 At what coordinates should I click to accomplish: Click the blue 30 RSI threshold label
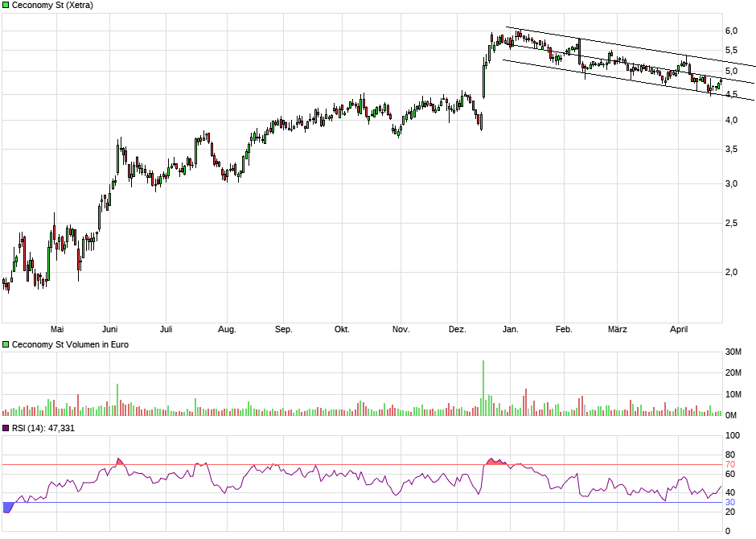point(730,503)
